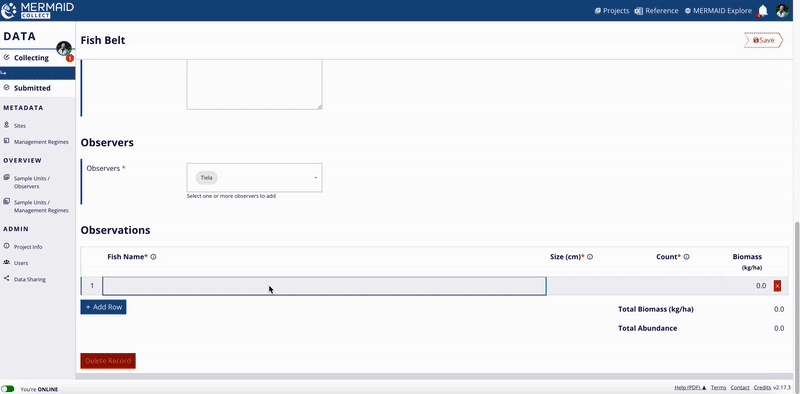Expand the Help (PDF) menu
800x394 pixels.
click(690, 388)
